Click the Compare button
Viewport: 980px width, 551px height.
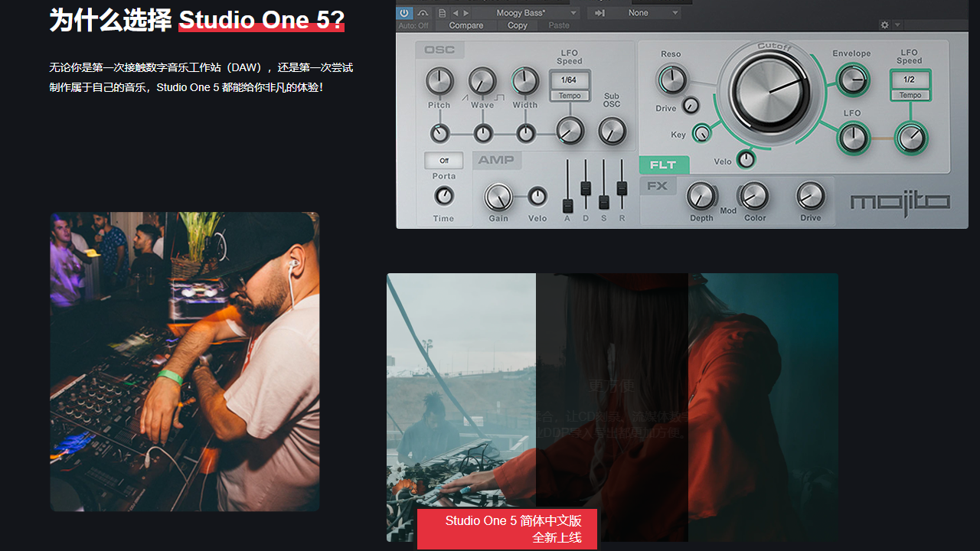[465, 25]
